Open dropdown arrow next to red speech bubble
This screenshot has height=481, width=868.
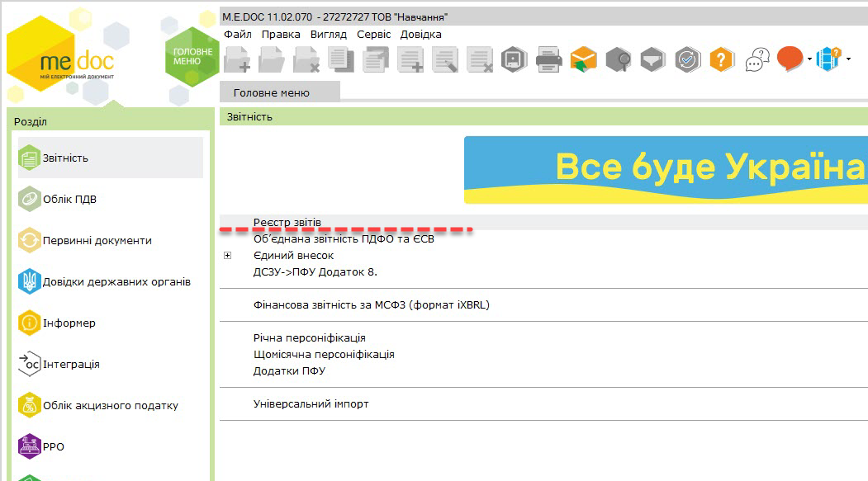coord(809,59)
